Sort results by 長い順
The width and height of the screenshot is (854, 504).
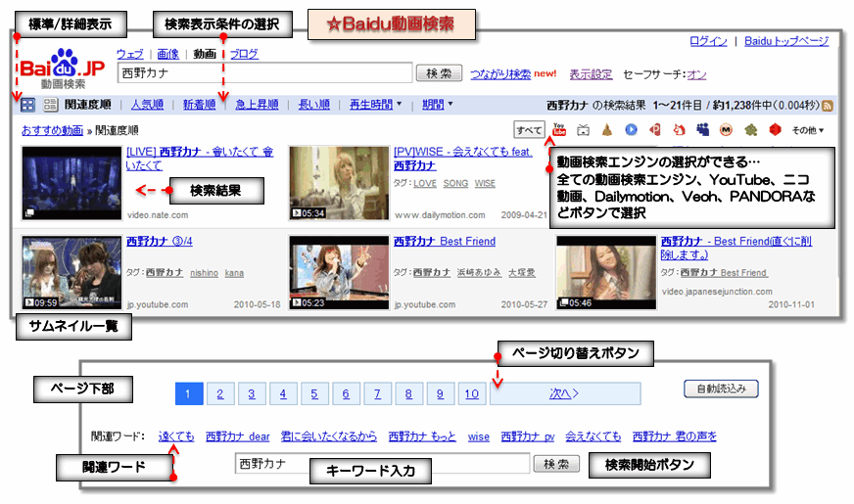click(313, 105)
